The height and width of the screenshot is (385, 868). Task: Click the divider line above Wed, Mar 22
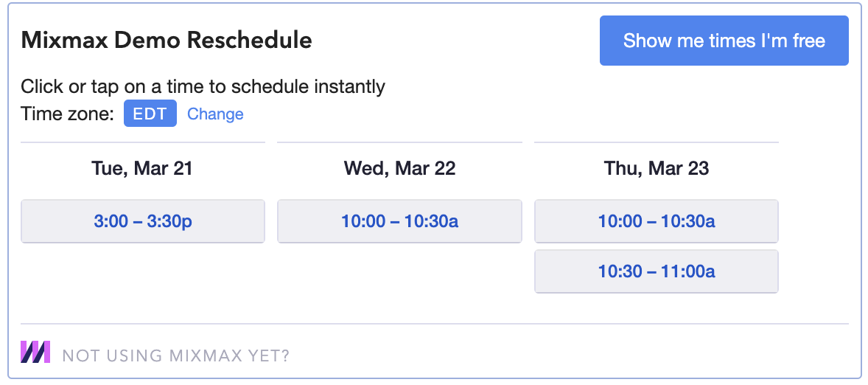pyautogui.click(x=399, y=142)
